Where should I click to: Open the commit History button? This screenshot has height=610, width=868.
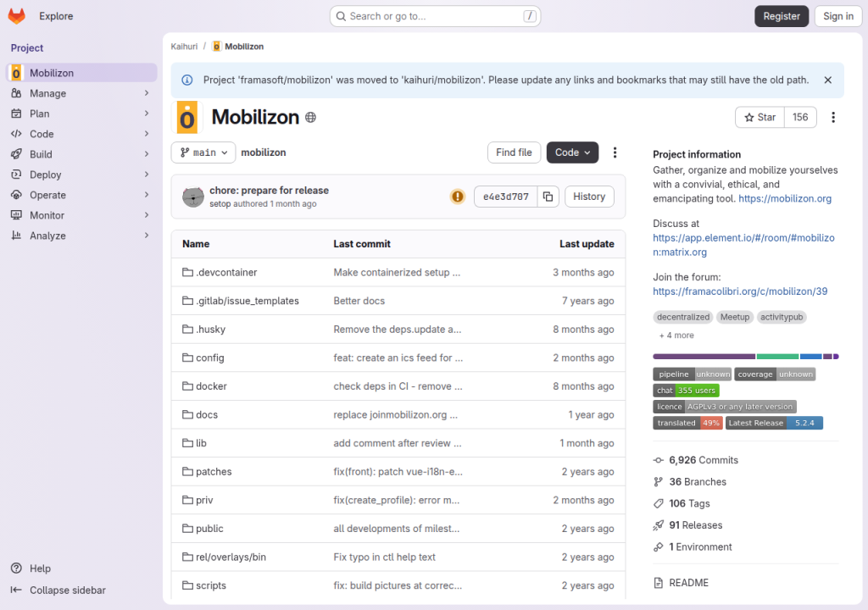[x=589, y=197]
